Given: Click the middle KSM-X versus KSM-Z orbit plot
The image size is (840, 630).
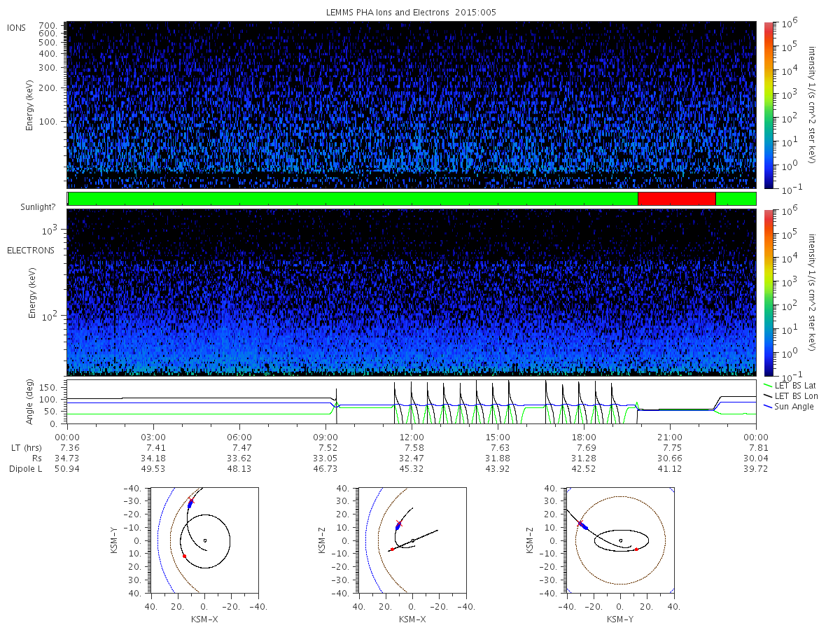Looking at the screenshot, I should pos(412,540).
